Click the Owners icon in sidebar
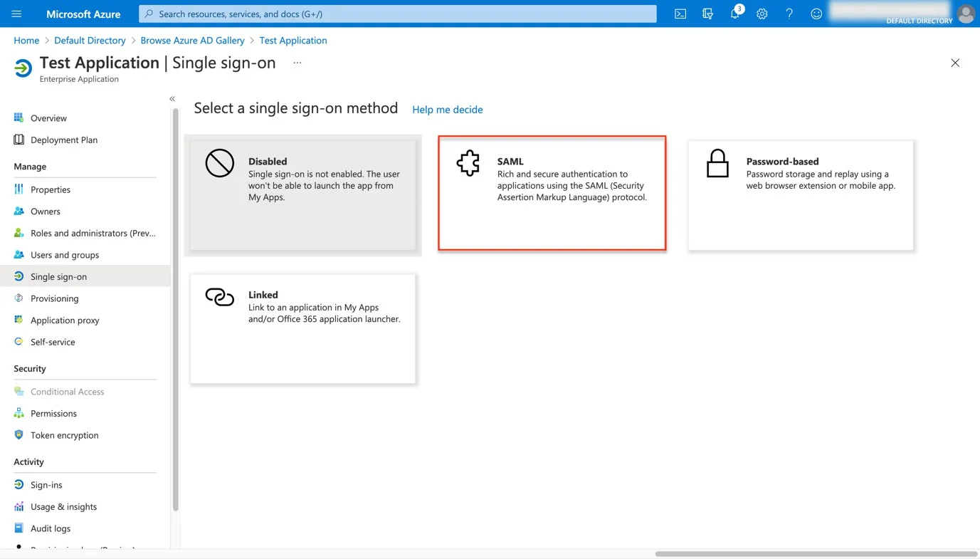The image size is (980, 559). [x=19, y=211]
